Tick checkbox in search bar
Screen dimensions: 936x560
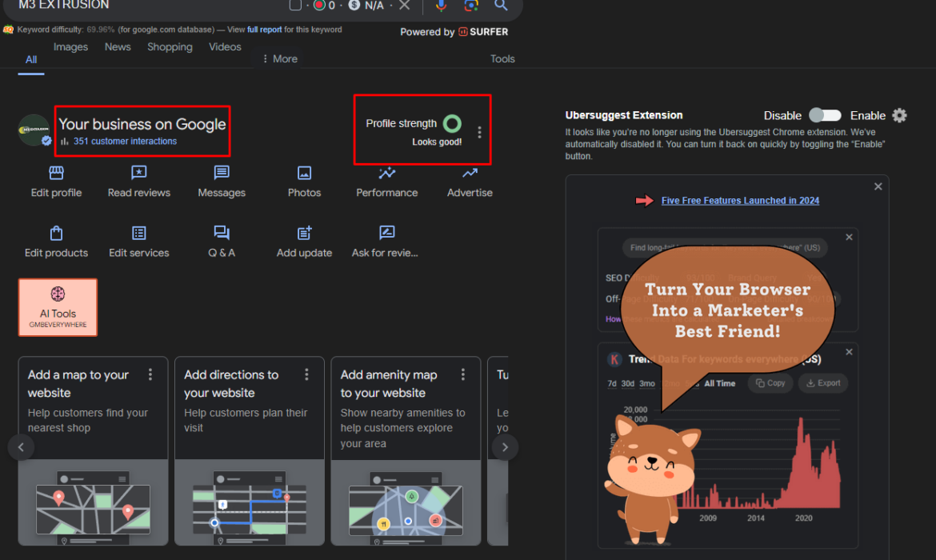point(295,5)
